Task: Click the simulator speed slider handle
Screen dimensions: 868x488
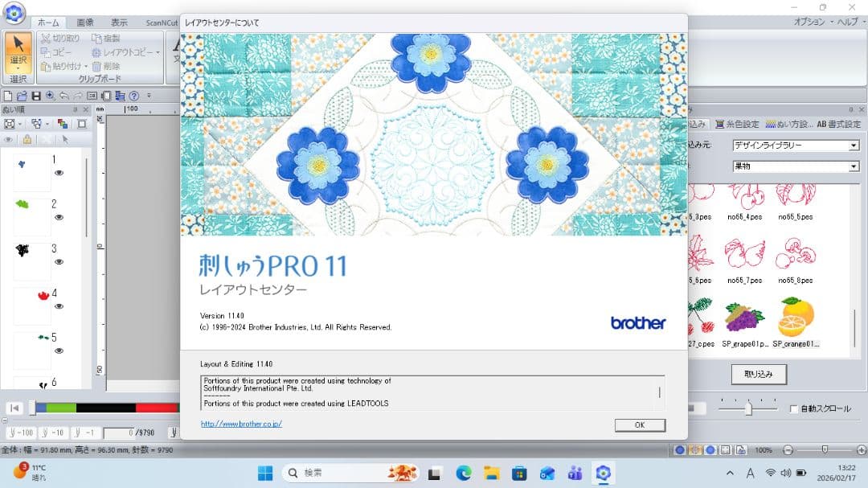Action: (748, 408)
